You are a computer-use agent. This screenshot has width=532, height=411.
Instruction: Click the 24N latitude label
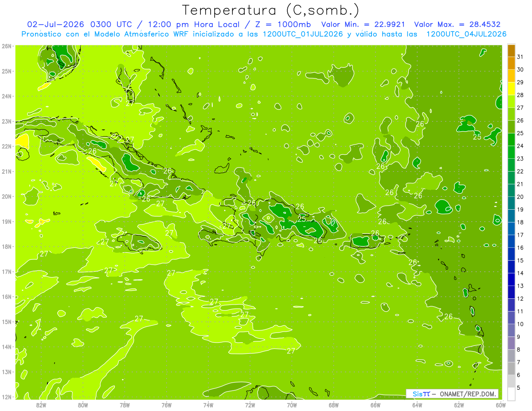tap(7, 96)
